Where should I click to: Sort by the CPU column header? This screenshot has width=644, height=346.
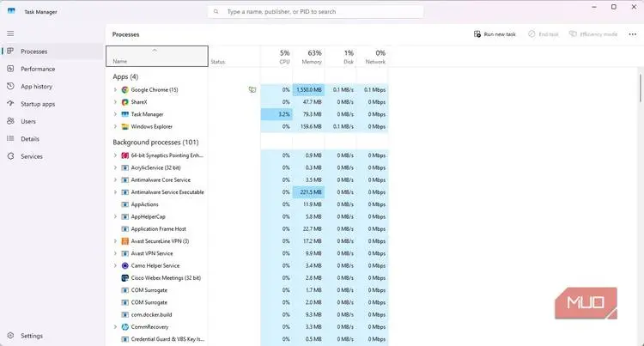[276, 56]
